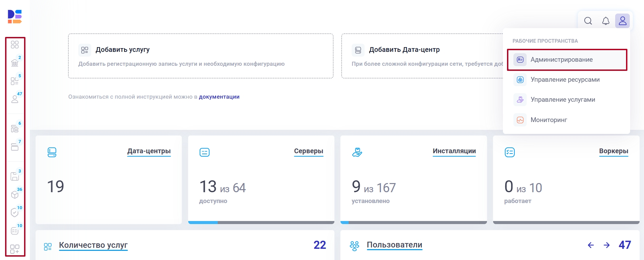Click the Инсталляции progress bar

point(414,222)
